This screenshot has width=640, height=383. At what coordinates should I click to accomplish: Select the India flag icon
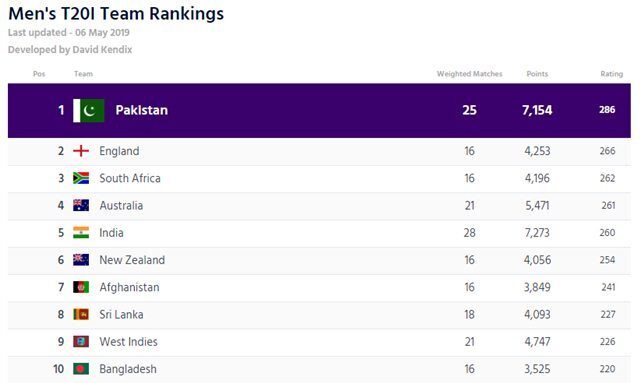click(81, 233)
